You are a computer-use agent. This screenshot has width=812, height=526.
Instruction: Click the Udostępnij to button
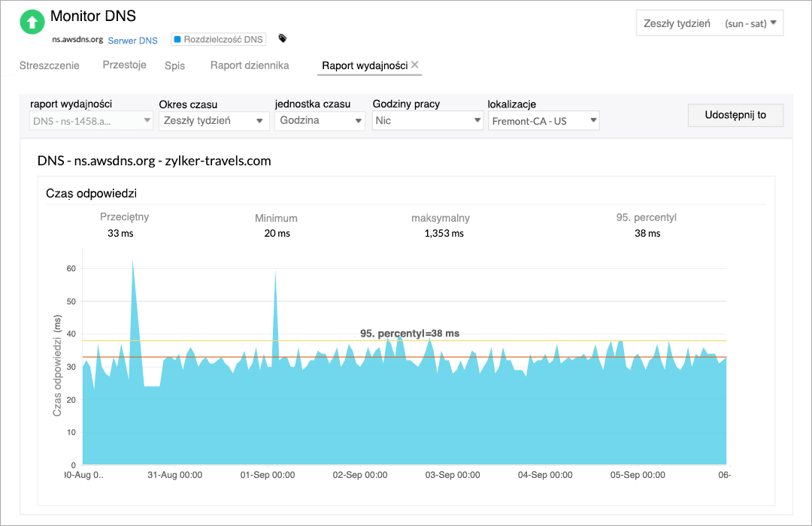coord(735,115)
